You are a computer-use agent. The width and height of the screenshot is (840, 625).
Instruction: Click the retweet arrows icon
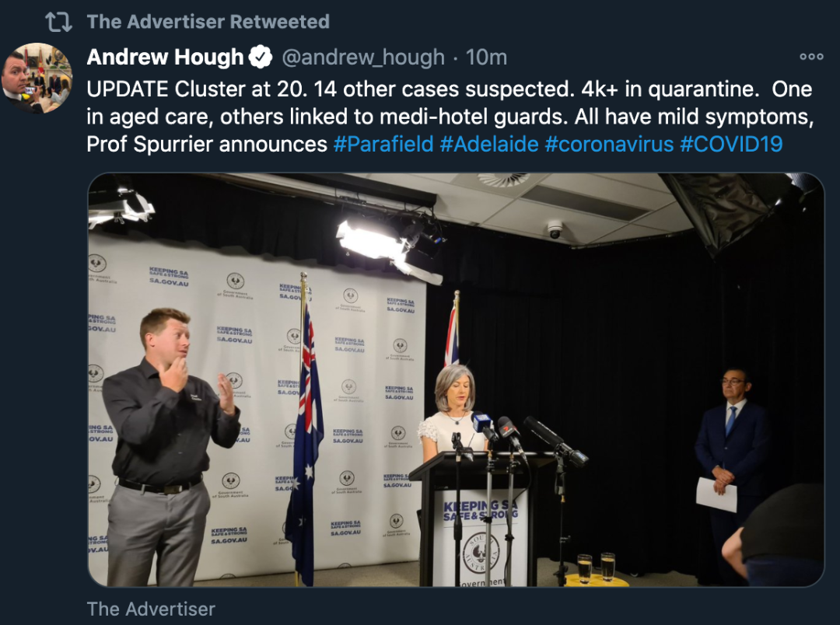[58, 22]
